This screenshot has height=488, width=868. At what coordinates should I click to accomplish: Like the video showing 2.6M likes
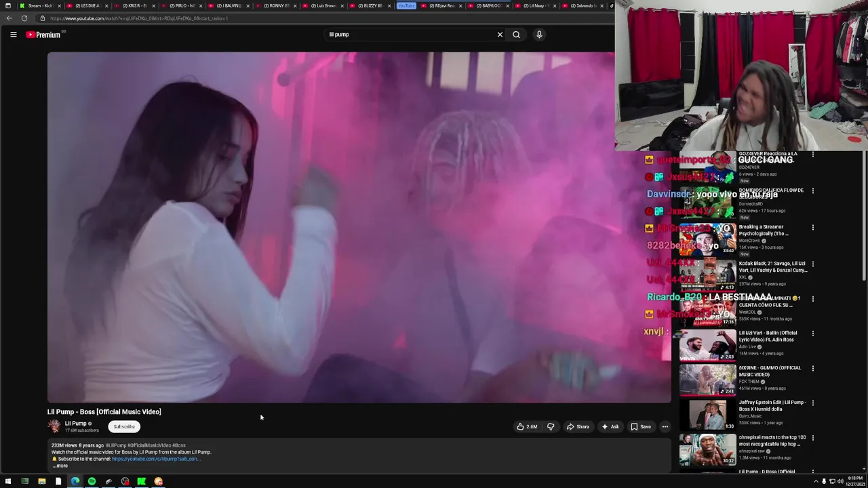pyautogui.click(x=527, y=426)
